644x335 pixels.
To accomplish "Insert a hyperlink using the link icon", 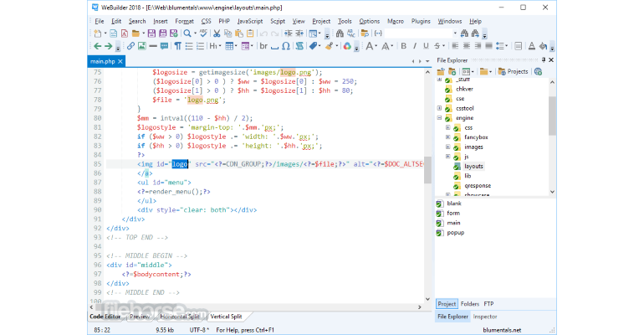I will click(130, 46).
